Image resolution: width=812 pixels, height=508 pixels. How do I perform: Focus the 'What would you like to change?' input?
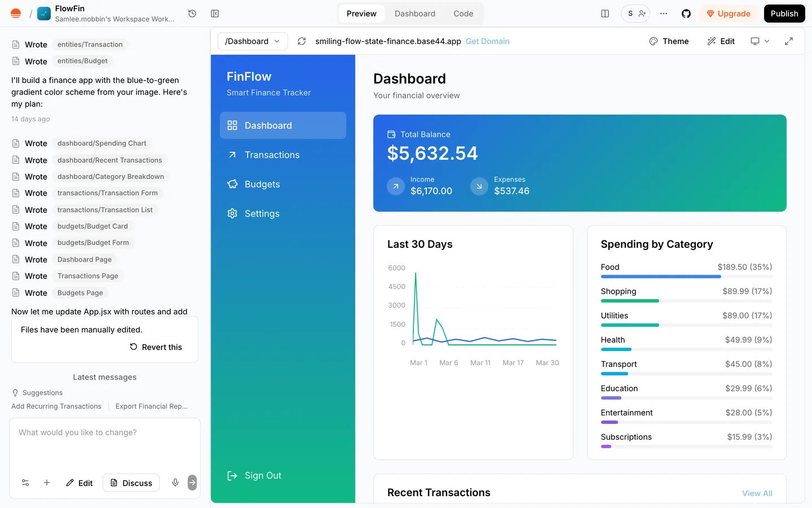105,444
